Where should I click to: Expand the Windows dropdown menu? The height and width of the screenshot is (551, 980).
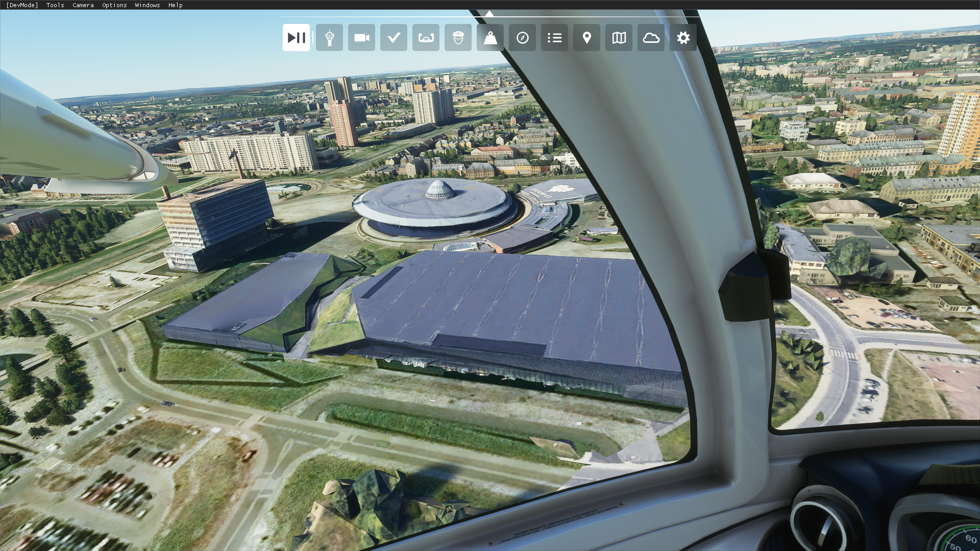(148, 5)
